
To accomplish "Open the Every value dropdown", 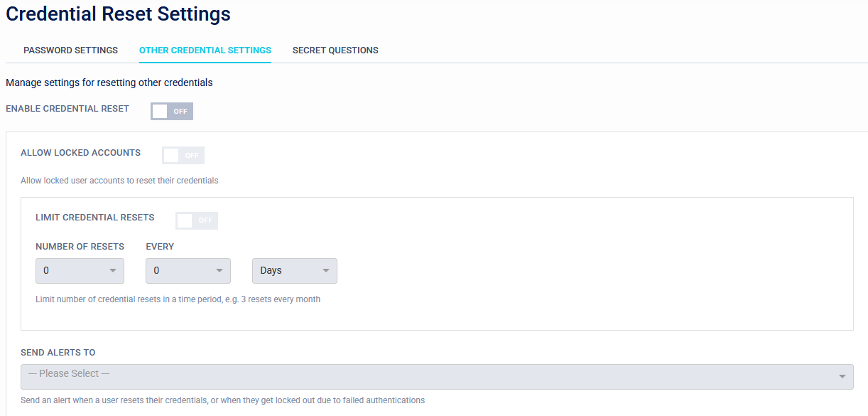I will (x=188, y=271).
